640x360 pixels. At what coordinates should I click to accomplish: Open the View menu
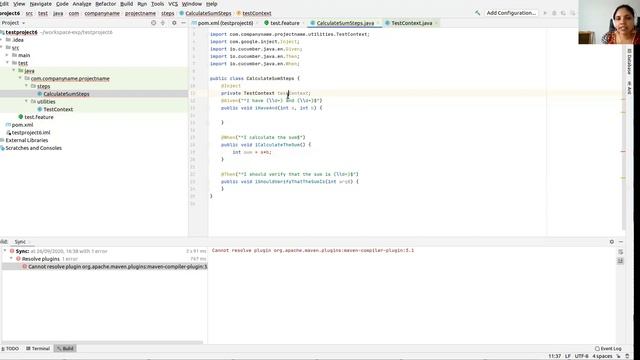click(19, 4)
